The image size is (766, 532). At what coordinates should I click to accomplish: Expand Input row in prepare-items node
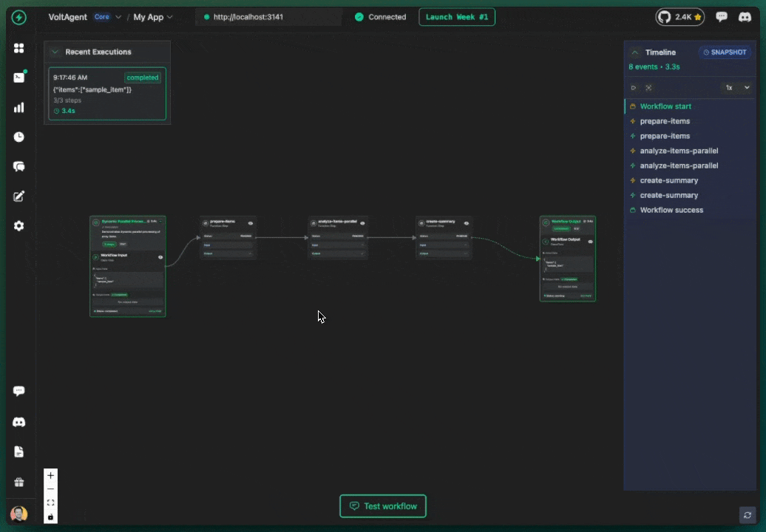click(x=228, y=245)
